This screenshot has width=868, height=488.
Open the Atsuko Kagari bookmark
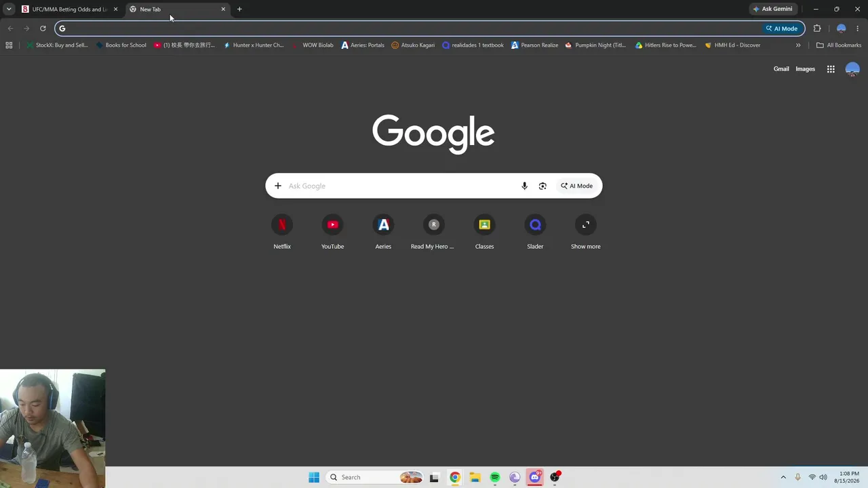pyautogui.click(x=413, y=45)
